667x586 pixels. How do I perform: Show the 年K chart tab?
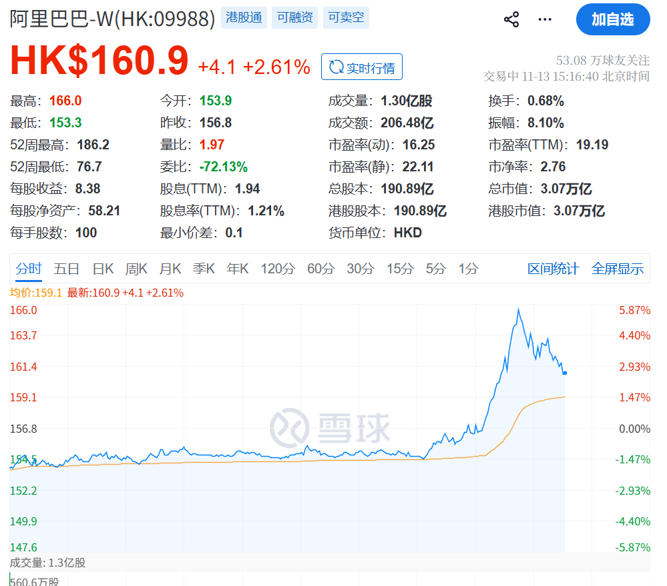point(237,268)
